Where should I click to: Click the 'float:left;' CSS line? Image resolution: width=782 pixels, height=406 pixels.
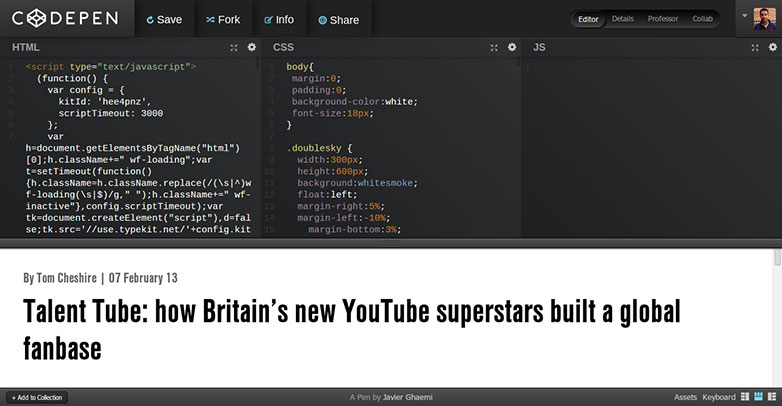(x=327, y=195)
